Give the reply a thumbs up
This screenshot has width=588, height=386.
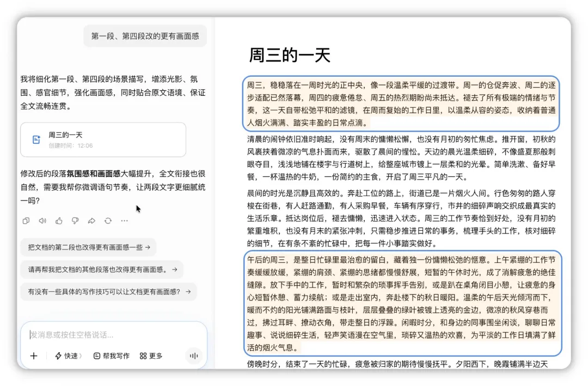coord(59,221)
